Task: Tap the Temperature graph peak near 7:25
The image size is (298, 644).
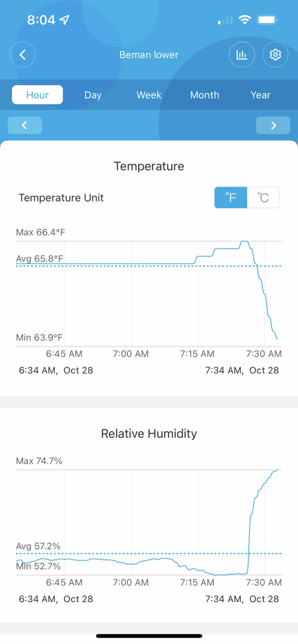Action: 244,241
